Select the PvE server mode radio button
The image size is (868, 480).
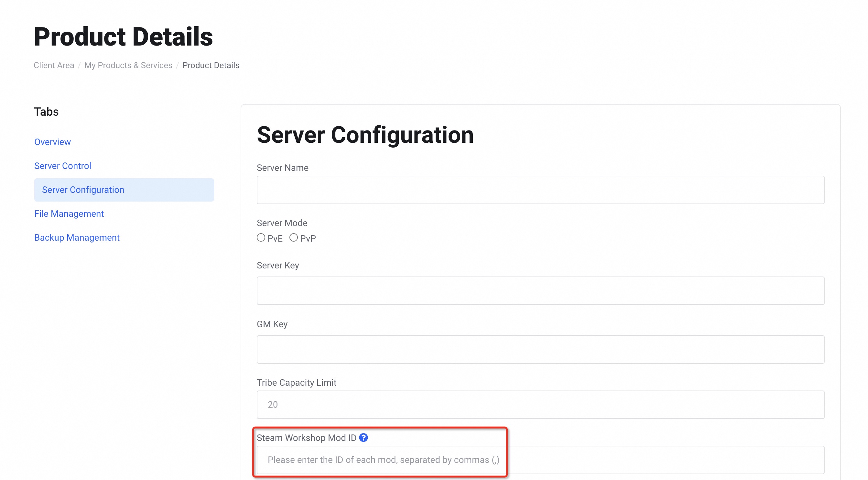tap(261, 238)
